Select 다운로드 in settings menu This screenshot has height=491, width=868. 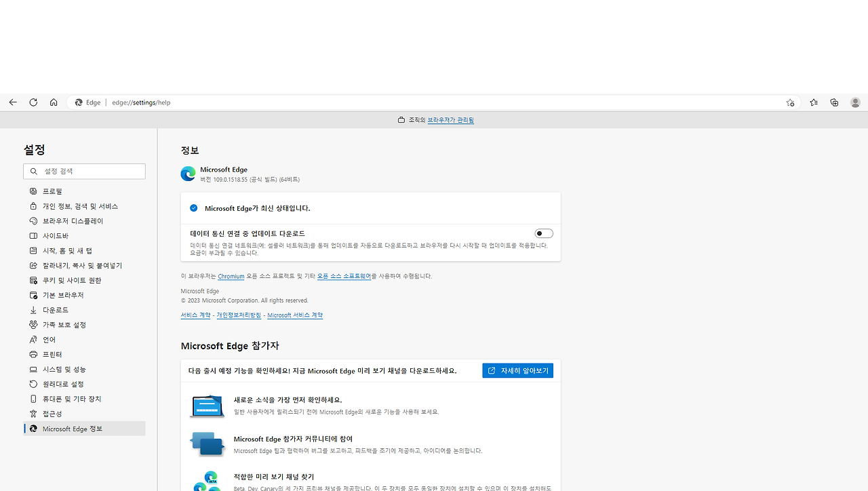click(x=84, y=310)
